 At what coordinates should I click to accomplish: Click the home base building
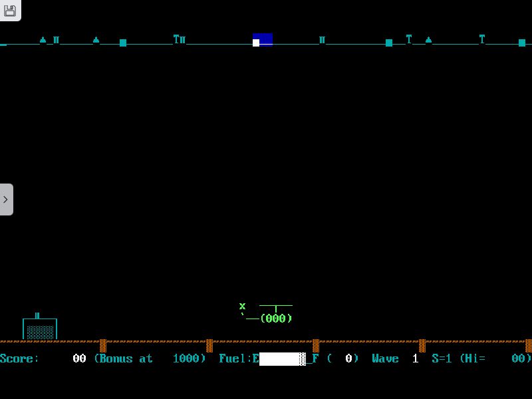pyautogui.click(x=40, y=329)
